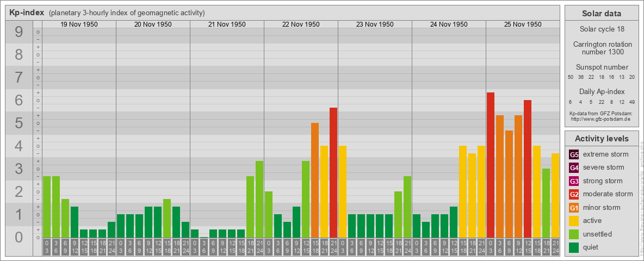Click sunspot number value 36
The height and width of the screenshot is (261, 644).
tap(581, 77)
